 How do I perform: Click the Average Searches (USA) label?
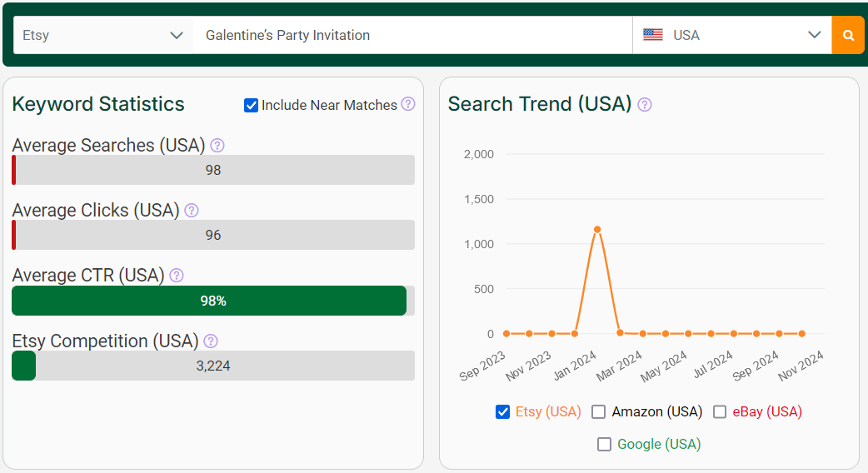pyautogui.click(x=108, y=146)
